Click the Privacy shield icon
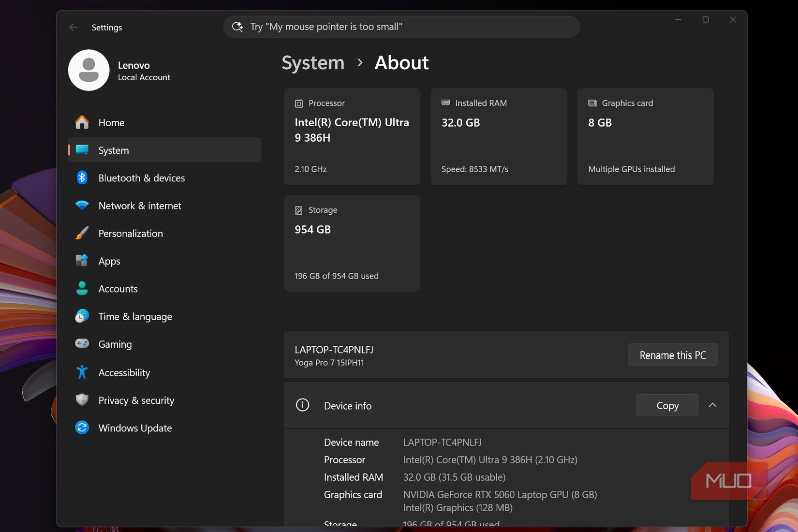 82,400
